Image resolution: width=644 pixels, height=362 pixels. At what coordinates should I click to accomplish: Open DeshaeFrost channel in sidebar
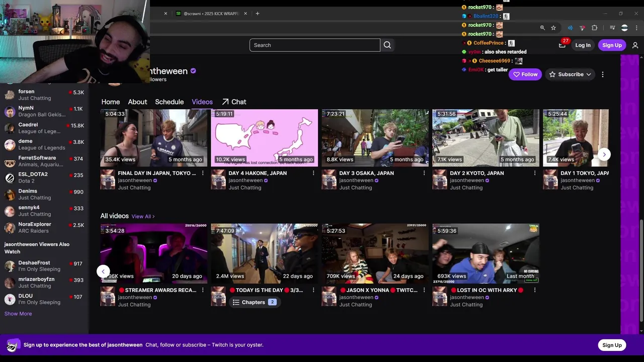coord(44,266)
